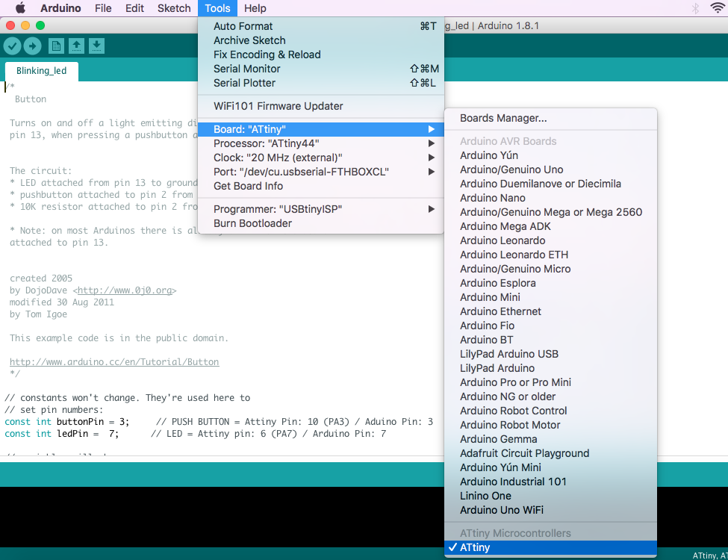Click the Save sketch down-arrow icon

[96, 46]
